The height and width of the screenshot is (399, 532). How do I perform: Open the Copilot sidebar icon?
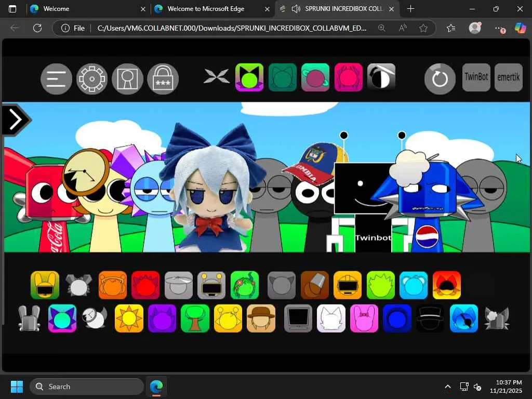(x=520, y=28)
